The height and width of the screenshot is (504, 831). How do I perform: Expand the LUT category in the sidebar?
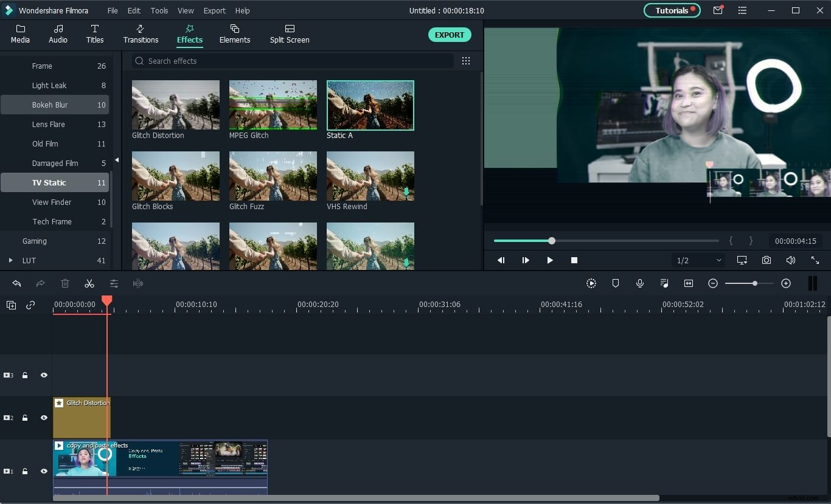tap(10, 260)
